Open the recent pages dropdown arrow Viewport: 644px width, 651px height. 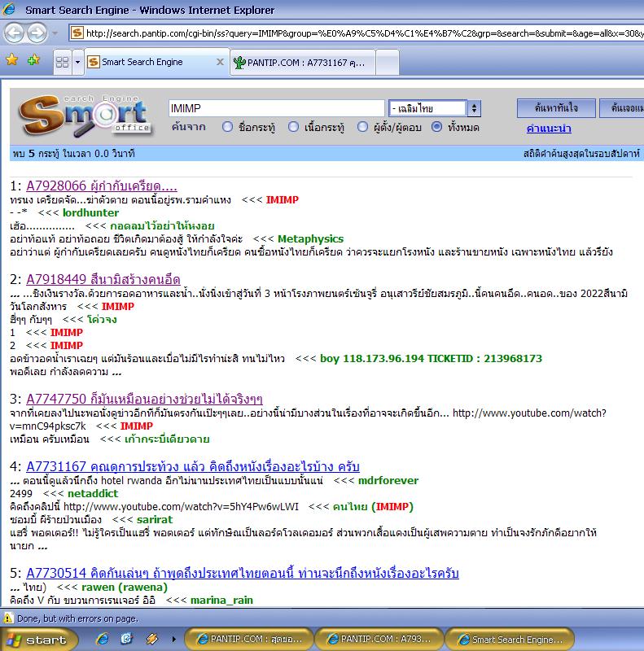point(55,33)
